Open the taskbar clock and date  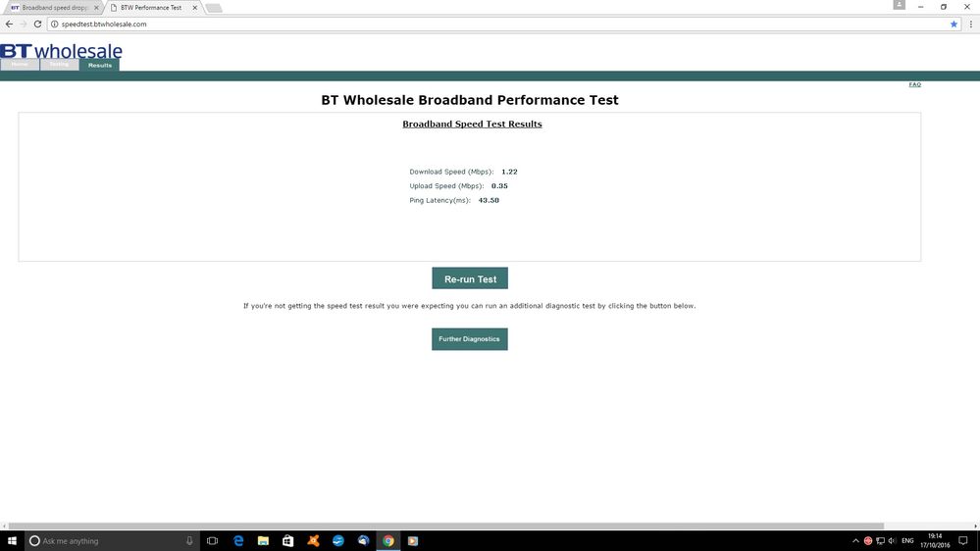(x=935, y=541)
